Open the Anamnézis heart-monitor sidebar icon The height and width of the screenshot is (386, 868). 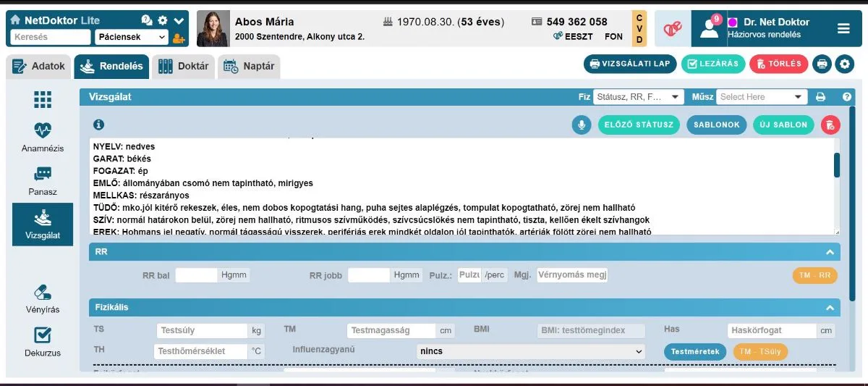(x=43, y=130)
